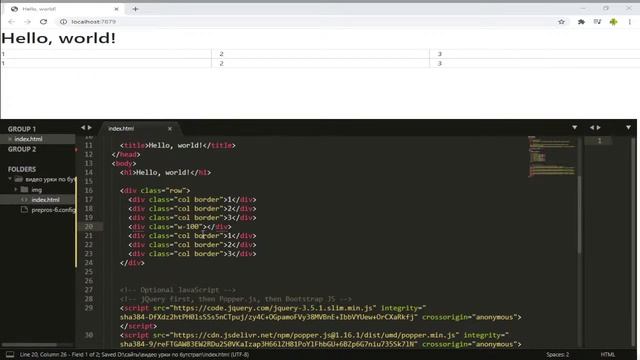Click the localhost:7079 address bar
This screenshot has width=640, height=360.
point(306,22)
